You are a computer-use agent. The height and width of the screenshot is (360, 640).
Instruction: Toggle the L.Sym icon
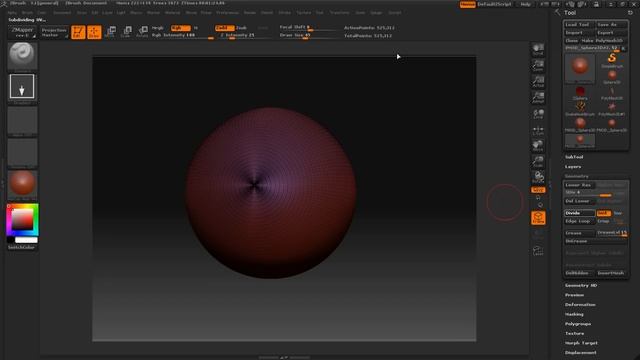pyautogui.click(x=538, y=130)
